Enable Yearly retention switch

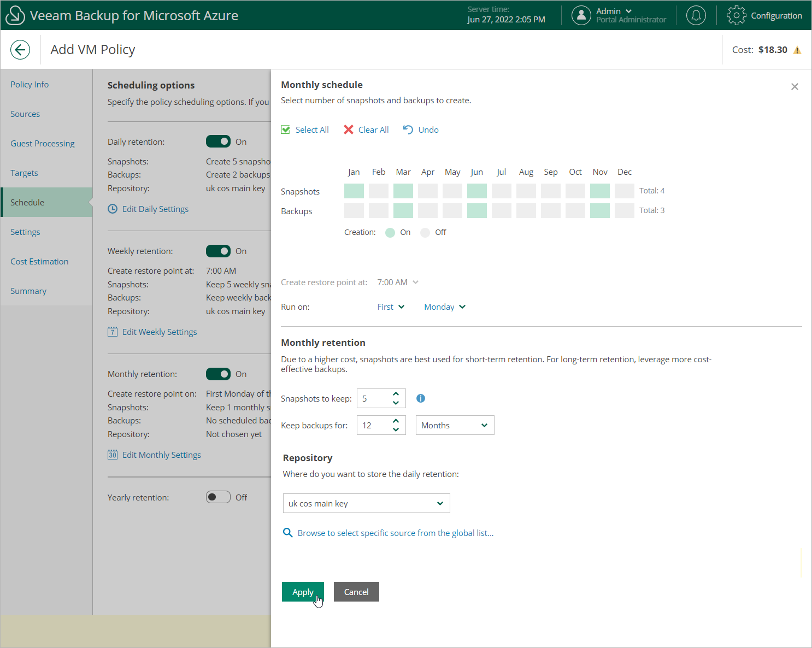point(218,497)
